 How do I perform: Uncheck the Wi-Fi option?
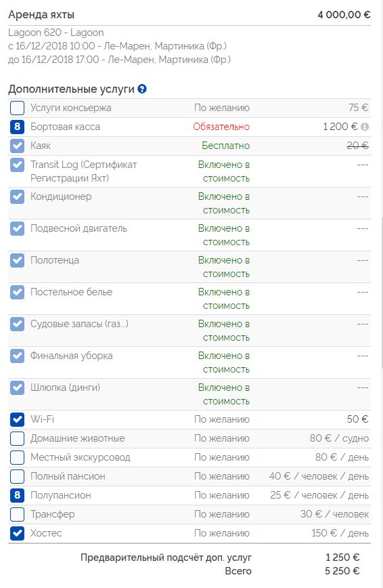pos(17,419)
